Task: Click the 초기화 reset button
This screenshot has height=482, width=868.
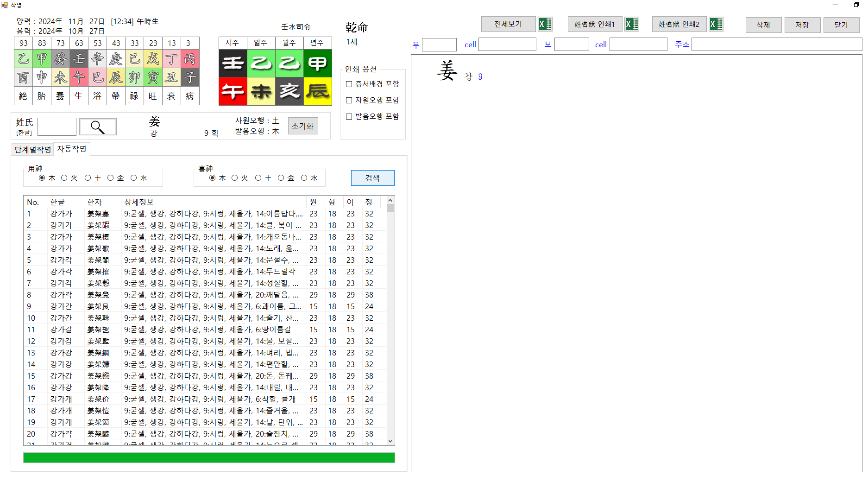Action: pos(303,126)
